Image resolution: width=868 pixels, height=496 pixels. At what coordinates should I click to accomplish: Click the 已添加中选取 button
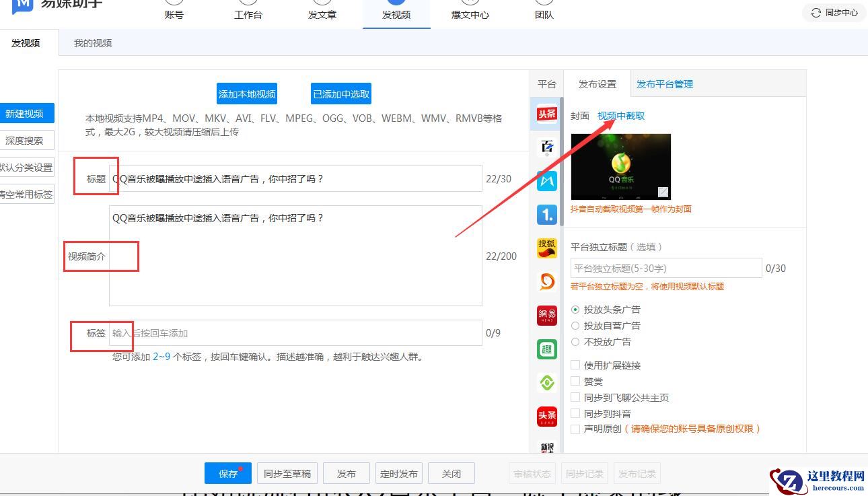[x=342, y=94]
